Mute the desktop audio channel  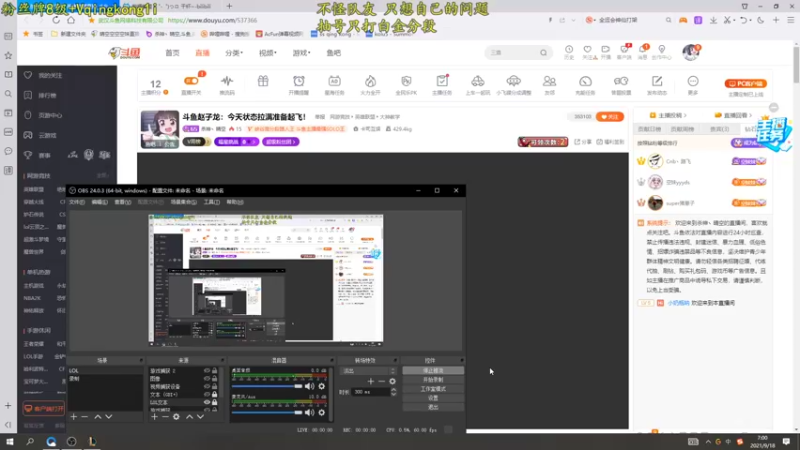(309, 386)
